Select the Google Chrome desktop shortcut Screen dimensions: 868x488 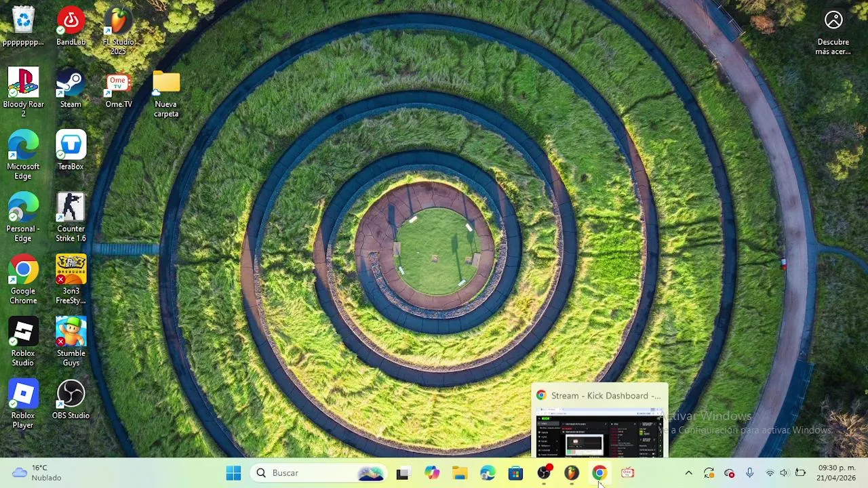23,280
